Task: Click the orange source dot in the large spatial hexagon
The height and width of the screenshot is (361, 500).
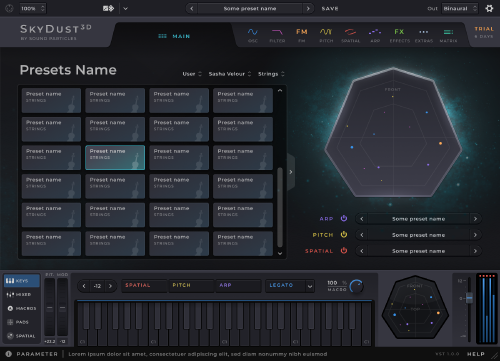Action: pos(440,143)
